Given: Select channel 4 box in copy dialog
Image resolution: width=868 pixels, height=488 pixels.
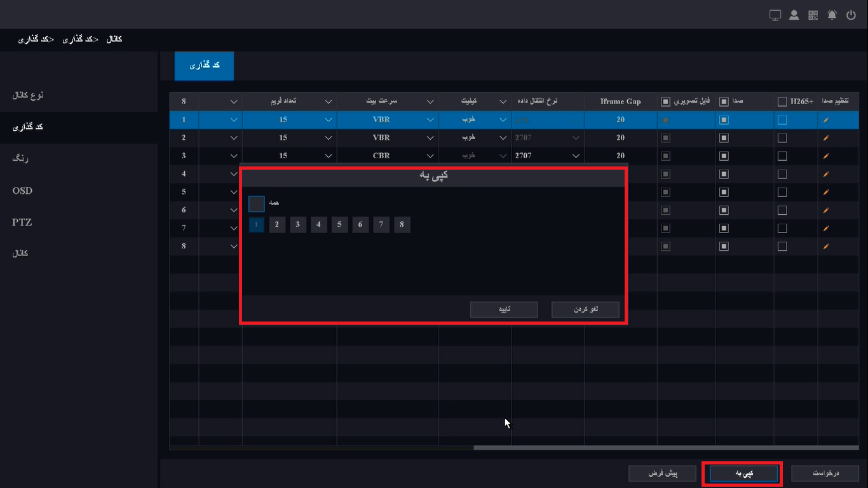Looking at the screenshot, I should (x=319, y=224).
